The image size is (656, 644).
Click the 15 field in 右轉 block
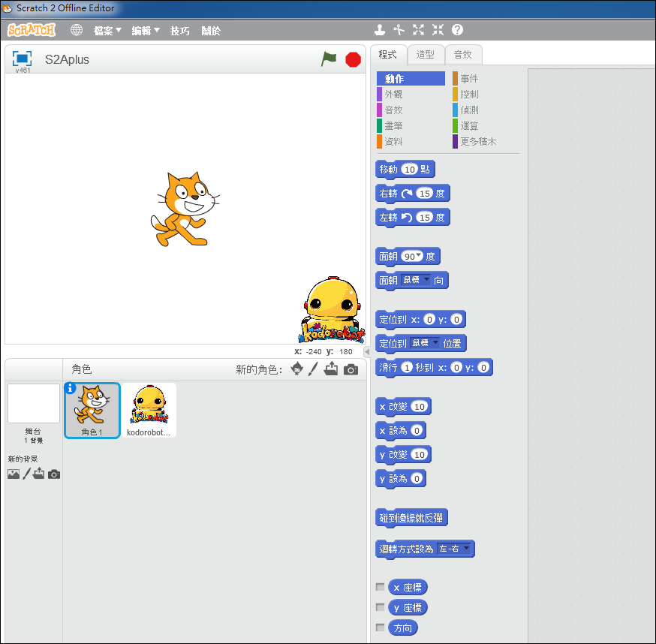point(425,194)
